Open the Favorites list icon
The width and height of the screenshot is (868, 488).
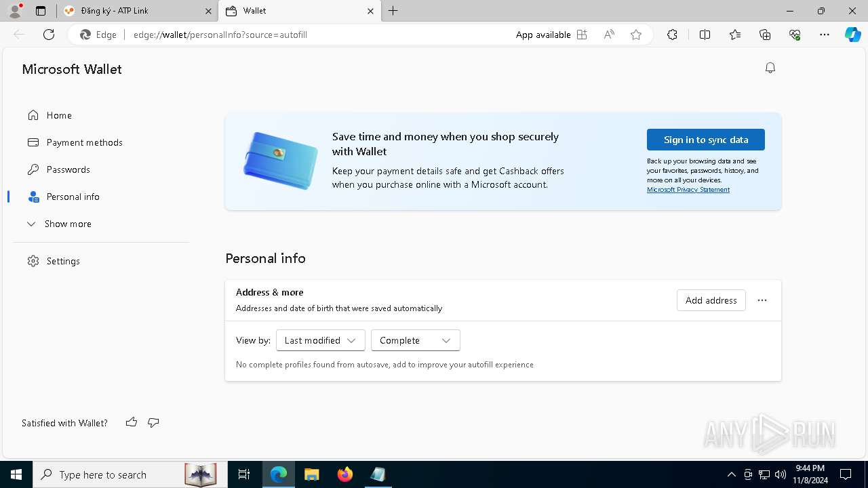[x=735, y=35]
